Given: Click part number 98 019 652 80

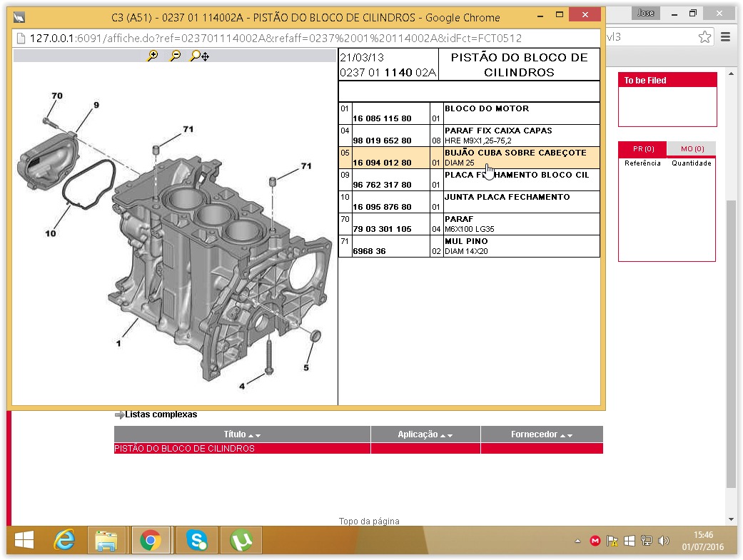Looking at the screenshot, I should [382, 141].
